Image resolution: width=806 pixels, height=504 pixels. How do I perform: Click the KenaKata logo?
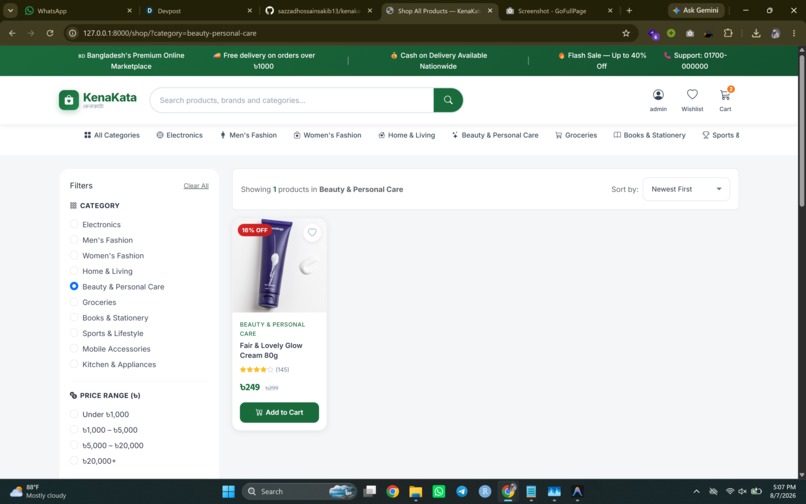[x=98, y=100]
